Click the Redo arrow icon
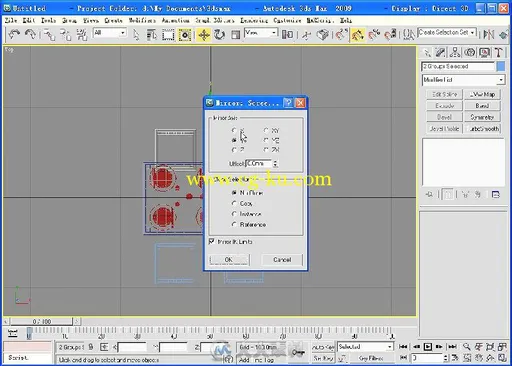This screenshot has width=512, height=366. [x=30, y=34]
